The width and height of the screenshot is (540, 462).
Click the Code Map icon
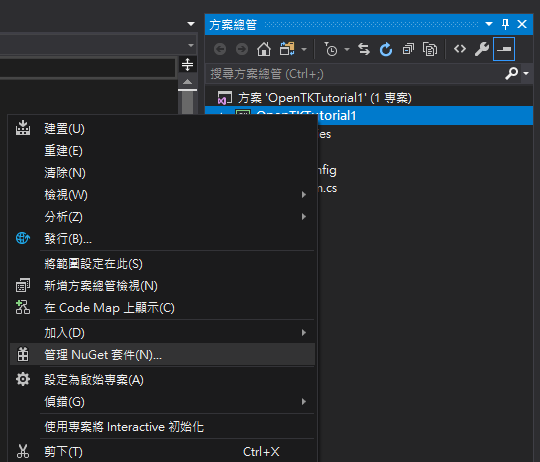tap(23, 307)
